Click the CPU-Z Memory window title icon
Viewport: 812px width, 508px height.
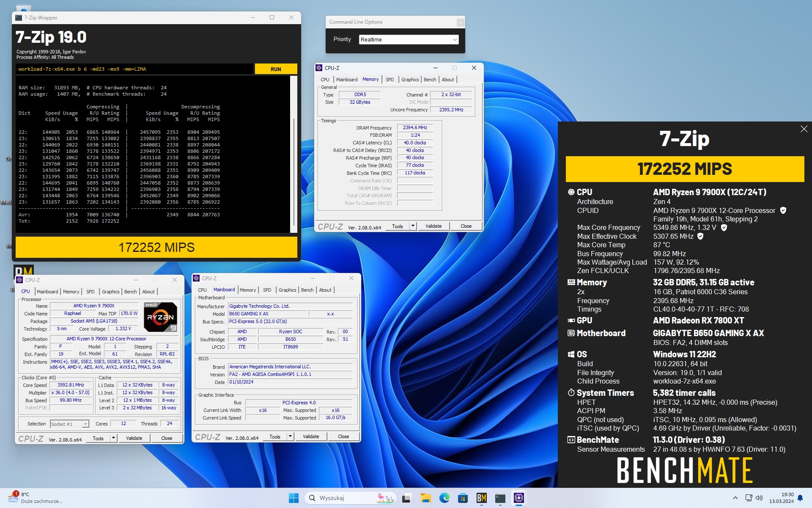pos(319,68)
